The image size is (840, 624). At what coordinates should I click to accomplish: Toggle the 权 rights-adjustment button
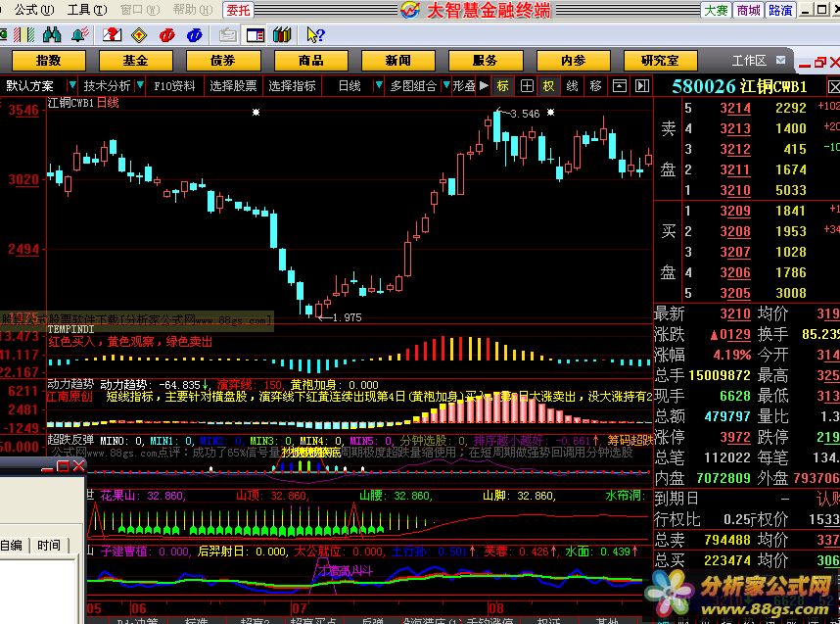pos(548,86)
